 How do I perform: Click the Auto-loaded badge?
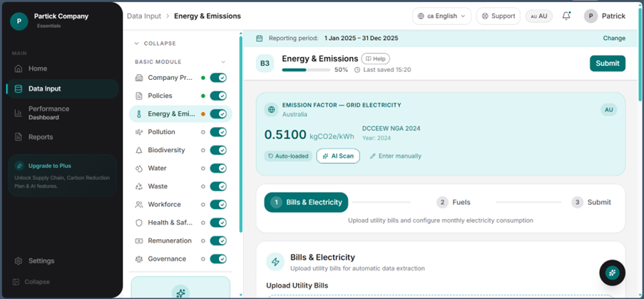pos(288,156)
